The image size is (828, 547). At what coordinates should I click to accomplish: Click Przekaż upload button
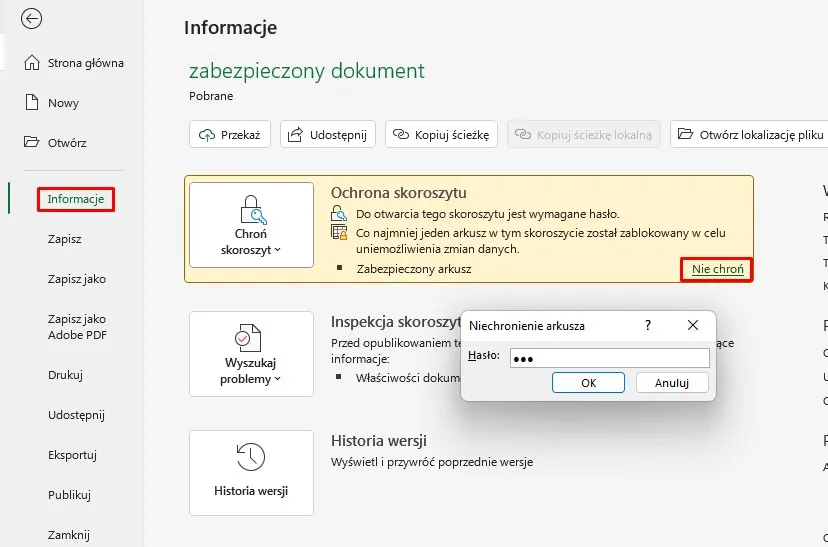230,134
